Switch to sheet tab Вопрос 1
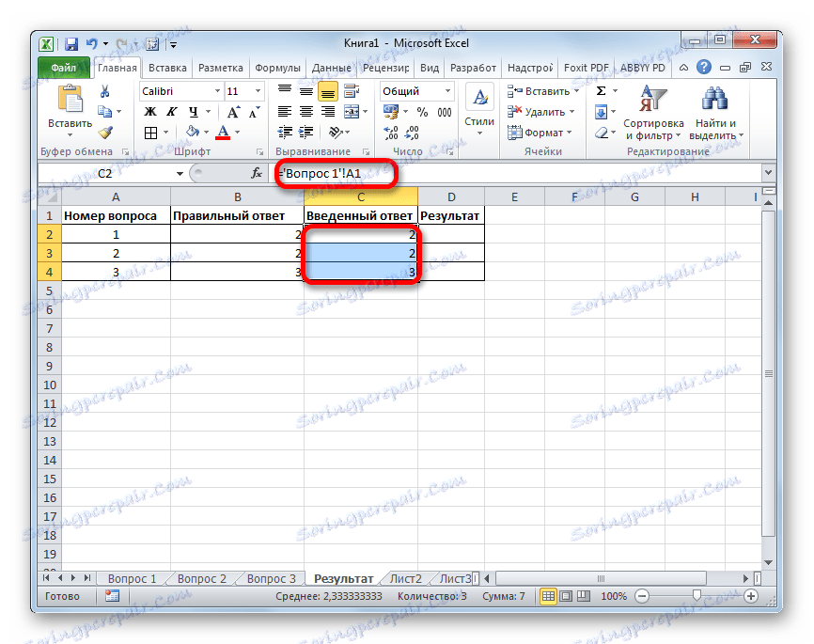 (132, 578)
